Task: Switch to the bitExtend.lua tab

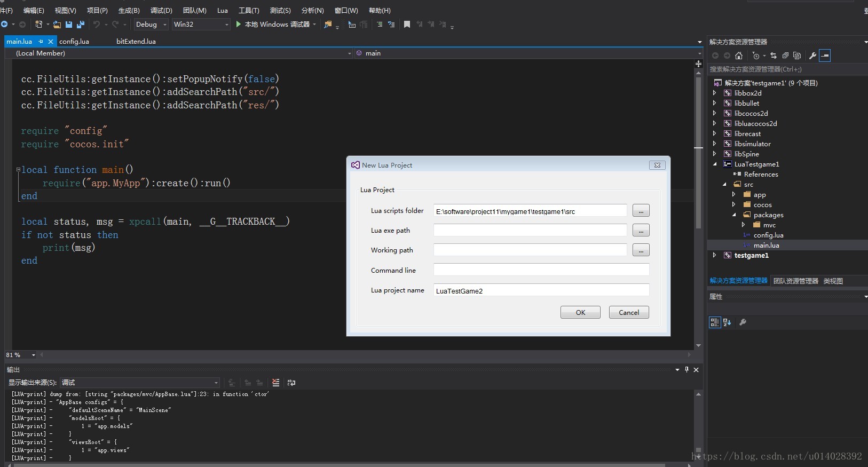Action: pyautogui.click(x=136, y=41)
